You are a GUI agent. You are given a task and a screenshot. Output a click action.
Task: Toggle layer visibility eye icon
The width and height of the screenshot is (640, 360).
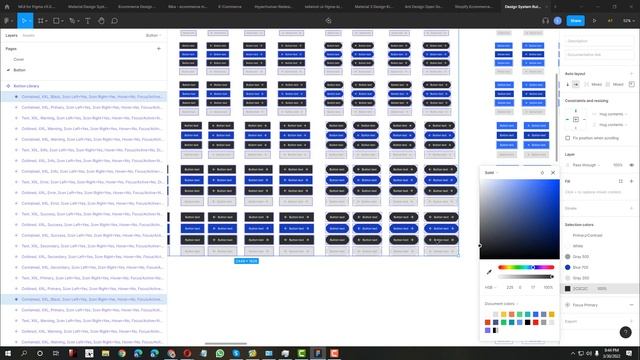tap(631, 165)
